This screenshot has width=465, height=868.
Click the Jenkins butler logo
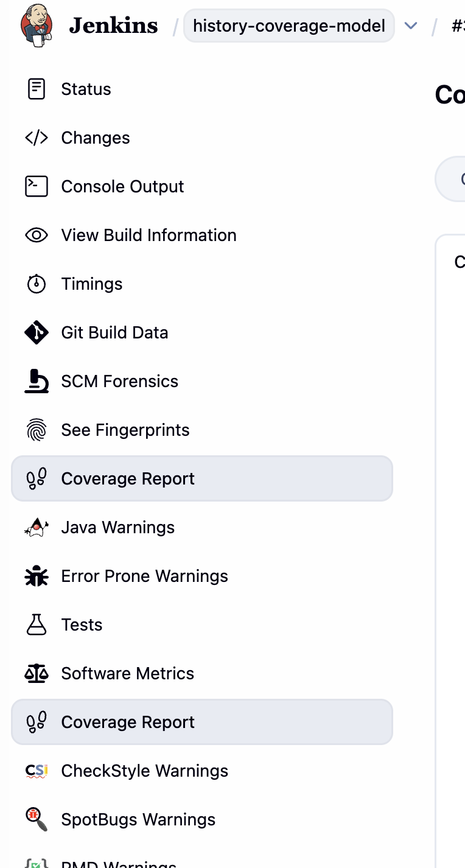pos(37,26)
